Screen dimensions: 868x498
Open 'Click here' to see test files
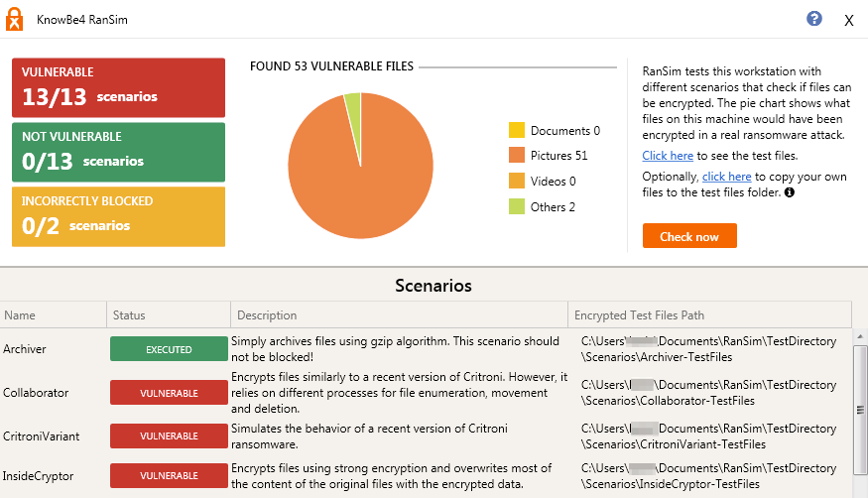coord(668,156)
